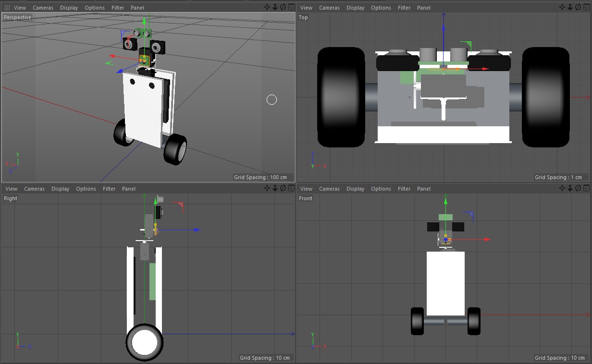Viewport: 592px width, 364px height.
Task: Click the red X-axis arrow handle in Top viewport
Action: pos(485,69)
